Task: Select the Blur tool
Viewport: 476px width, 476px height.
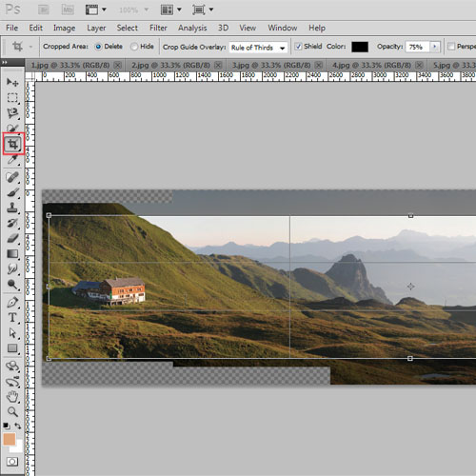Action: coord(12,269)
